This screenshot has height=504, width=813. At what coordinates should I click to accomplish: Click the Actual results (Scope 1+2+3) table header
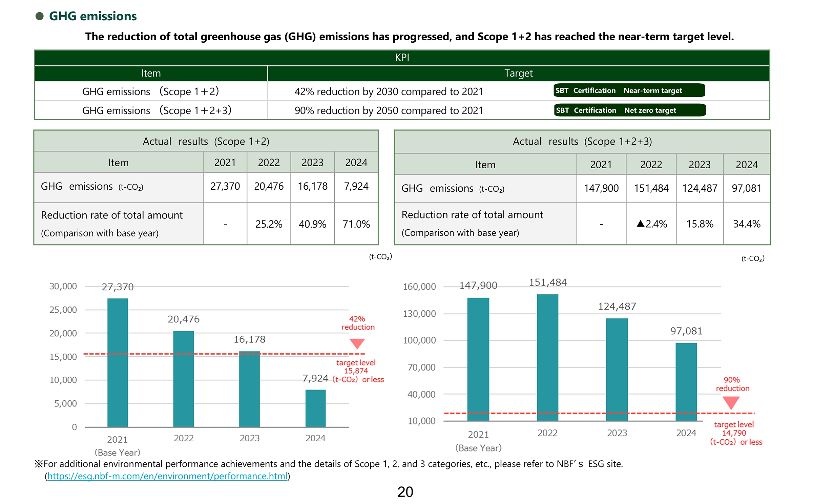tap(582, 141)
